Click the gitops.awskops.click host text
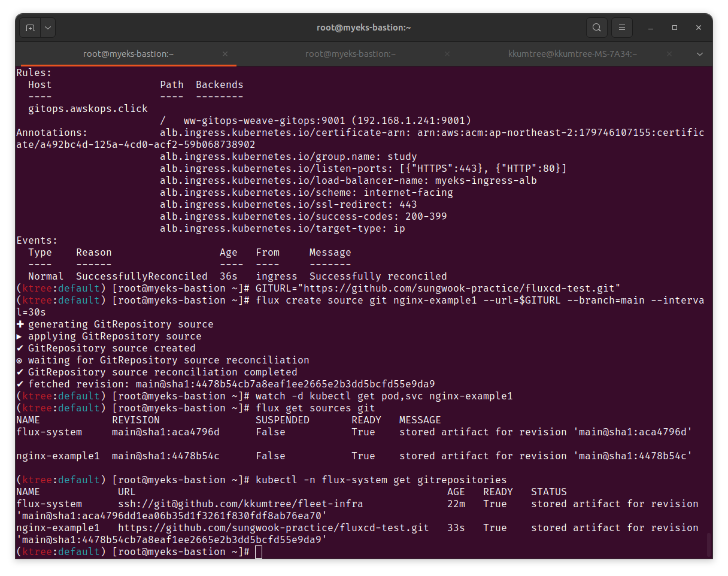 (88, 108)
